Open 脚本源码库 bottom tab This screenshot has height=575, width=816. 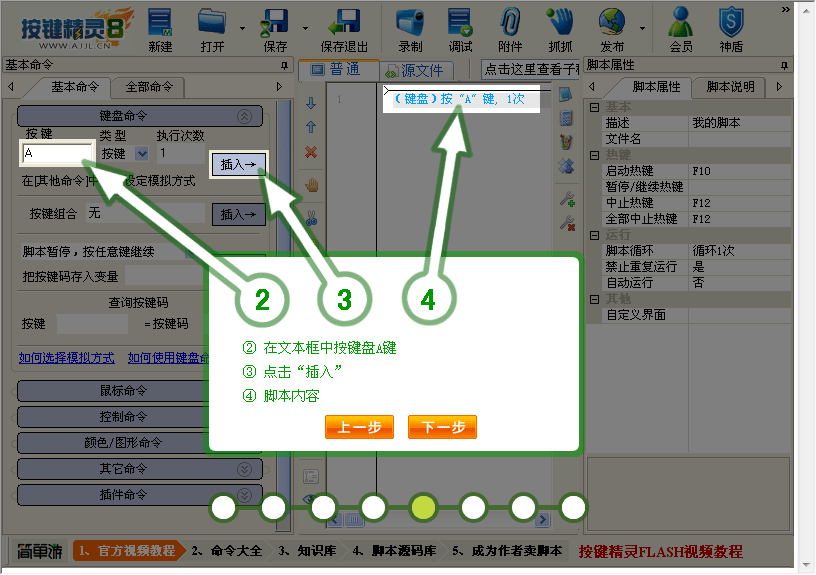(x=394, y=551)
